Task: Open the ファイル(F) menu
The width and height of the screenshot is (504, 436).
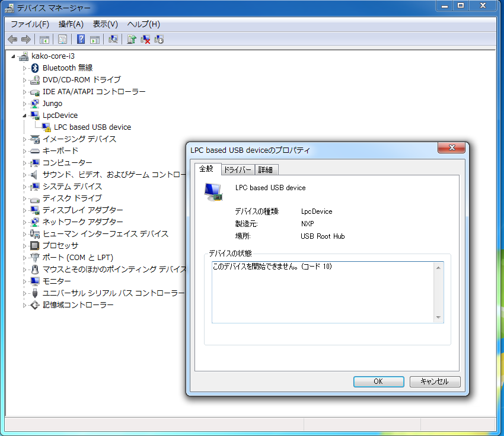Action: click(x=30, y=24)
